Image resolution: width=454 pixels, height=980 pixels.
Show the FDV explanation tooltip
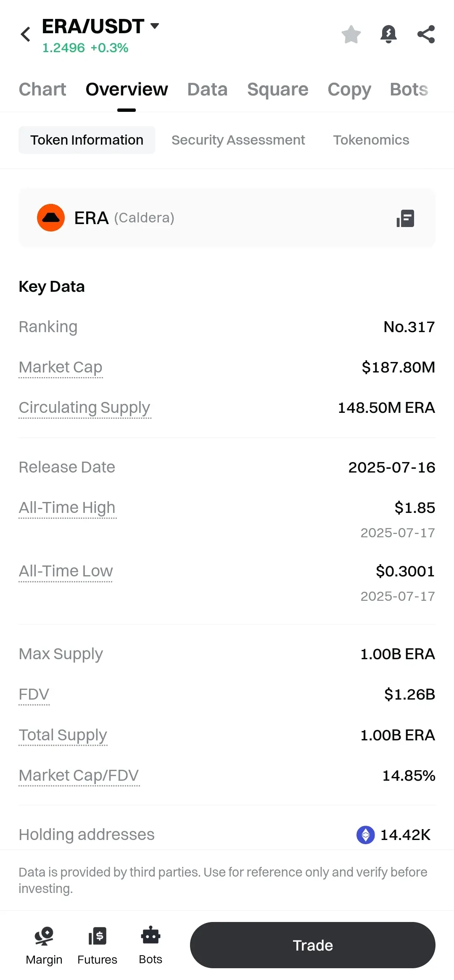[x=34, y=695]
